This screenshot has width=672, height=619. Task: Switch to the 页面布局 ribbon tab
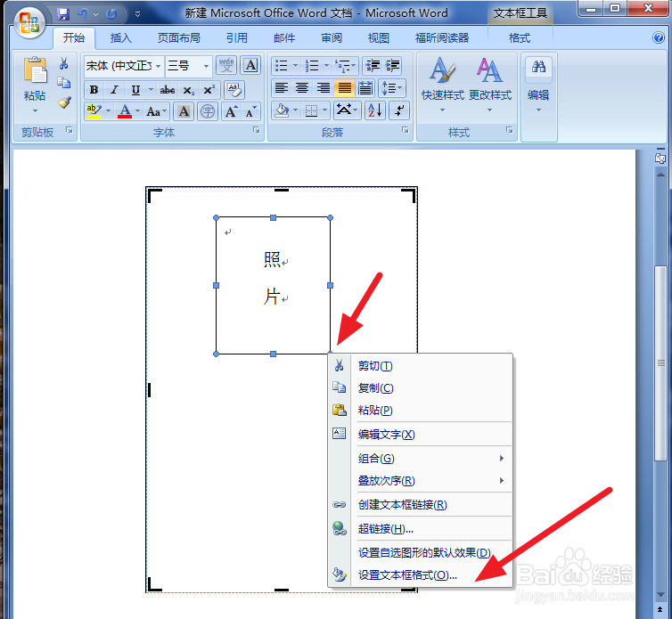pyautogui.click(x=179, y=38)
